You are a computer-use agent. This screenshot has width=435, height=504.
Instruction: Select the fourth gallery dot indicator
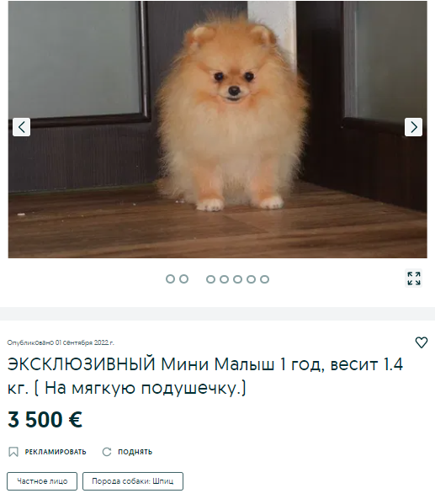tap(210, 279)
